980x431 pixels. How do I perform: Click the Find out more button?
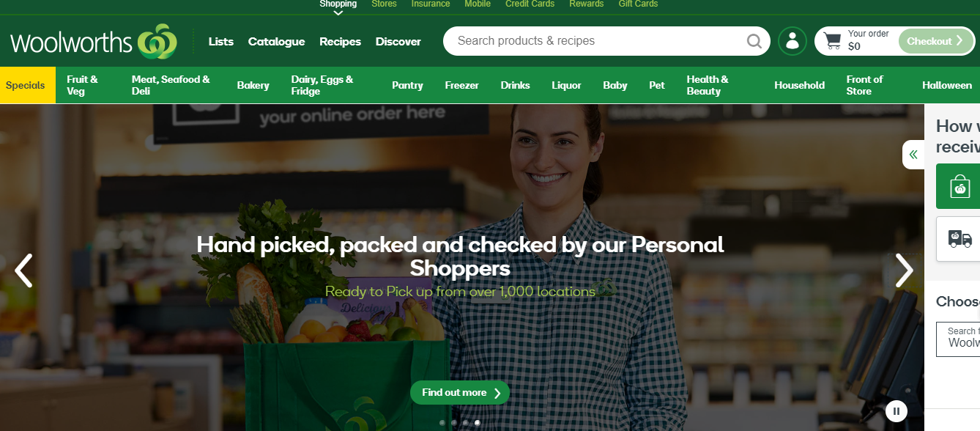pos(460,393)
